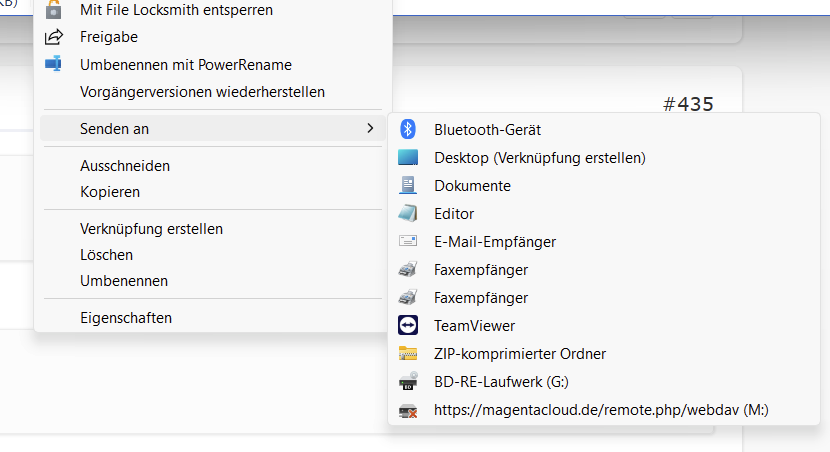Click the Bluetooth icon in the Send-to submenu

coord(407,129)
